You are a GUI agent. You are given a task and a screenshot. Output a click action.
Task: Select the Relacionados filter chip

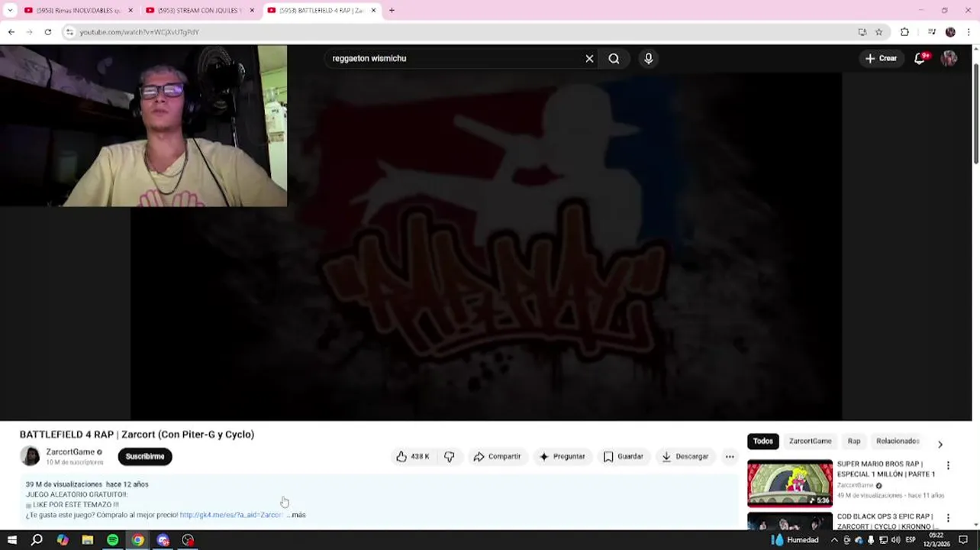coord(898,441)
